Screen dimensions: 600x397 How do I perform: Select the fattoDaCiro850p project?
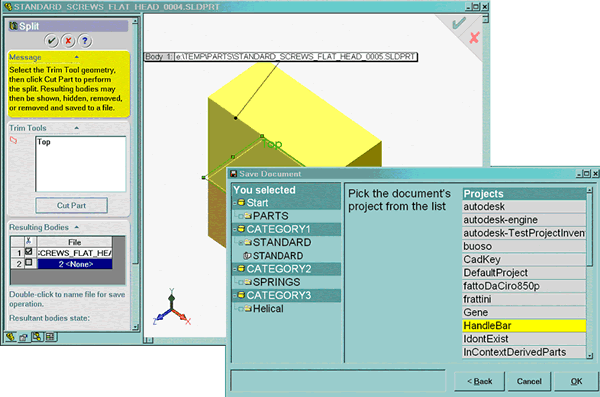point(524,286)
